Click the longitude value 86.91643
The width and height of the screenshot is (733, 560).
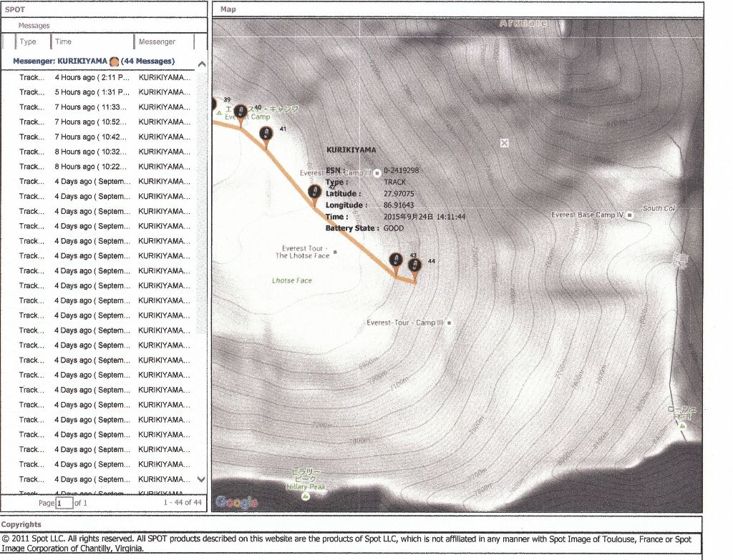(399, 205)
